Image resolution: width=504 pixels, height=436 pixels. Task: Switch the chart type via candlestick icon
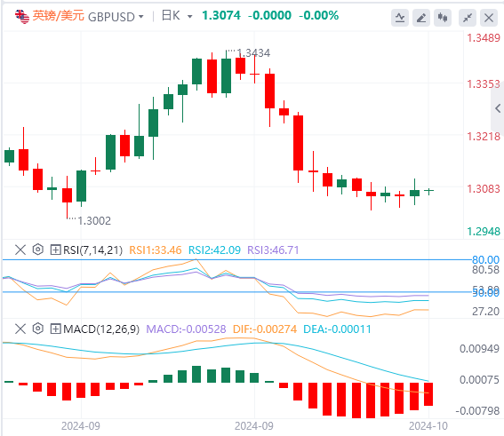tap(443, 18)
